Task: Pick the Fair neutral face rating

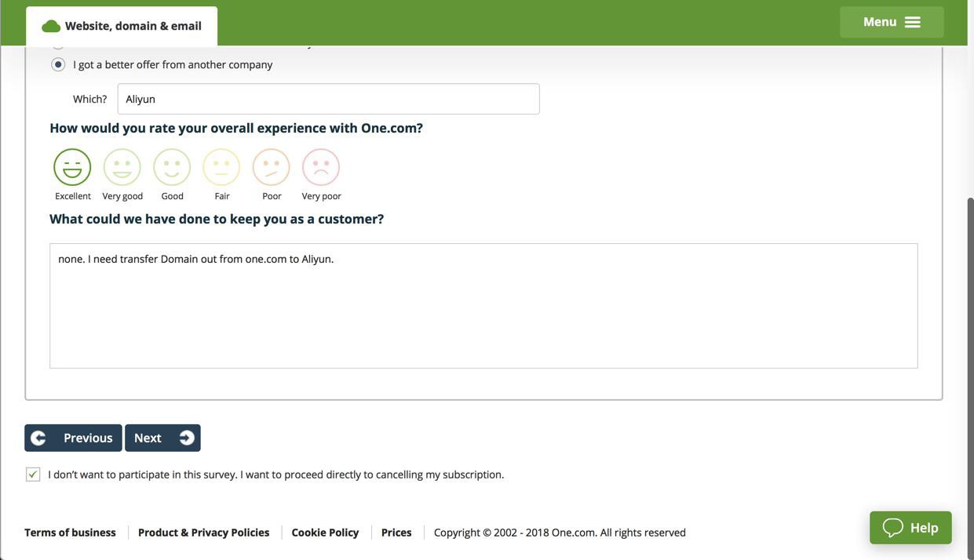Action: (221, 167)
